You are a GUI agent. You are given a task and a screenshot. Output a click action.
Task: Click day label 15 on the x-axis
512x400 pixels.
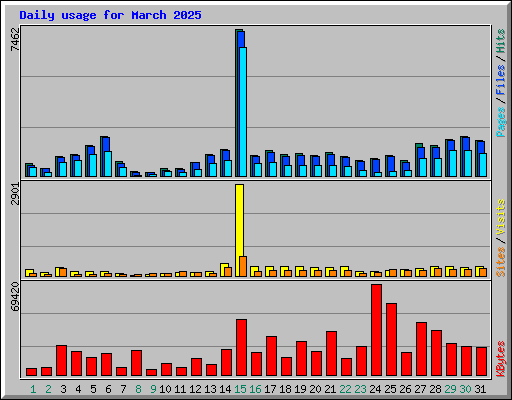pos(240,389)
